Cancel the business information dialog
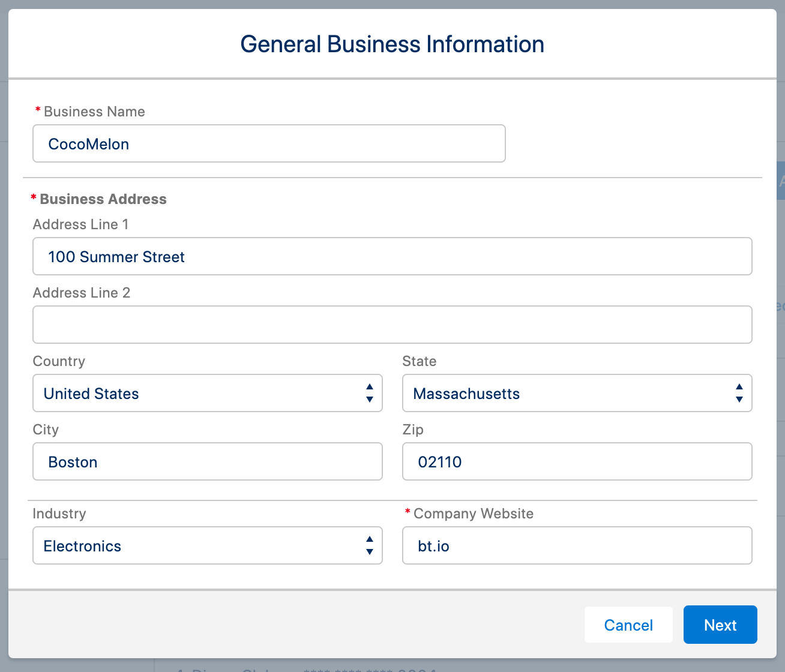This screenshot has height=672, width=785. (x=628, y=625)
